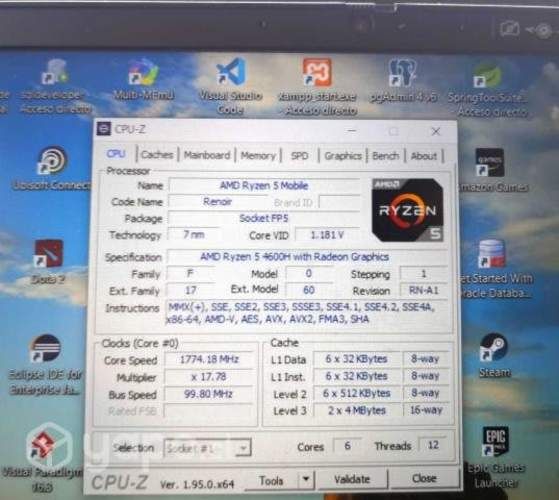Click the Level 2 value 6 x 512 KBytes

click(x=357, y=393)
